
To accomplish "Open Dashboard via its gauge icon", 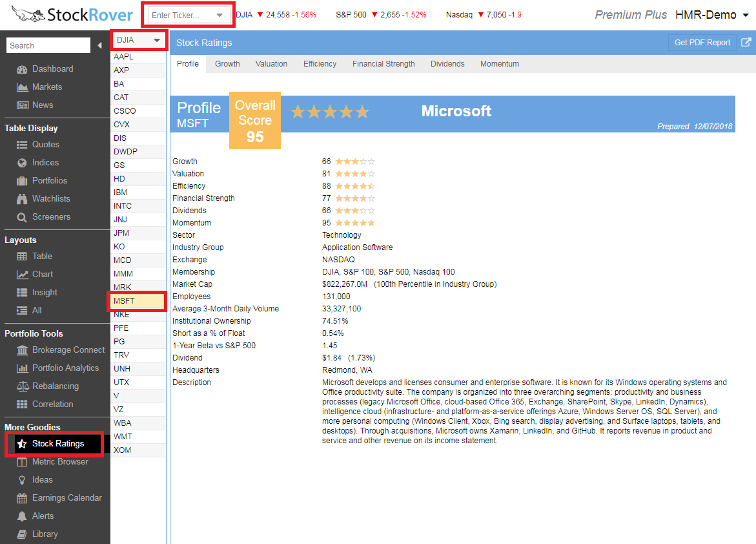I will click(22, 69).
